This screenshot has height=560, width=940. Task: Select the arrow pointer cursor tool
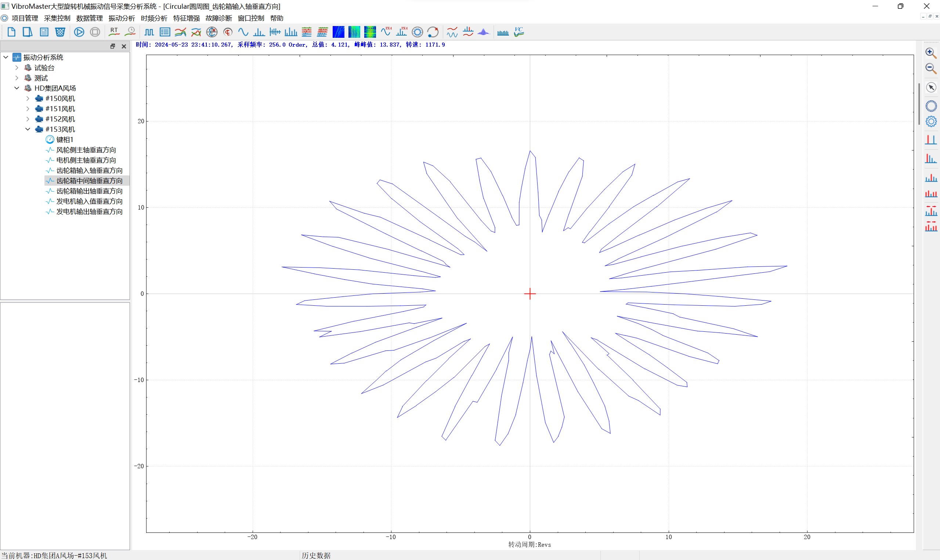[x=931, y=88]
